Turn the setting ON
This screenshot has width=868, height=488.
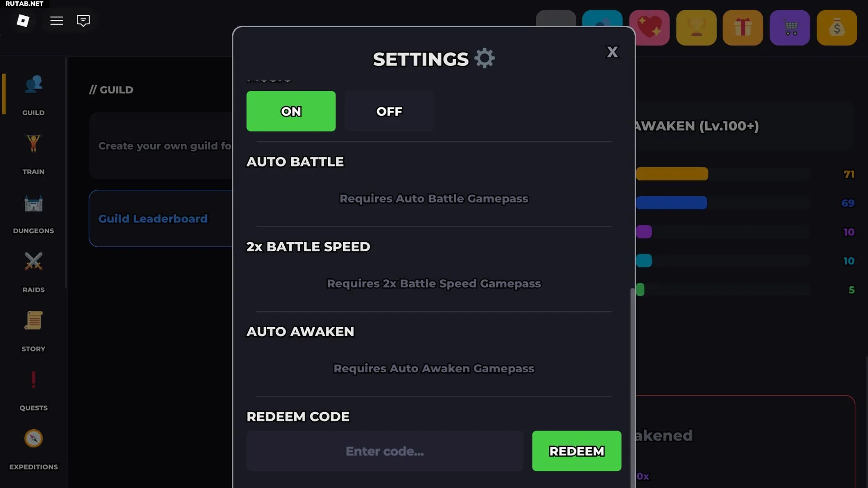coord(291,111)
